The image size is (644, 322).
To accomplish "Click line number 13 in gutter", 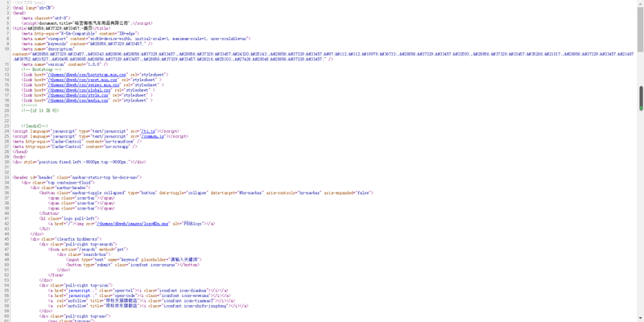I will point(7,75).
